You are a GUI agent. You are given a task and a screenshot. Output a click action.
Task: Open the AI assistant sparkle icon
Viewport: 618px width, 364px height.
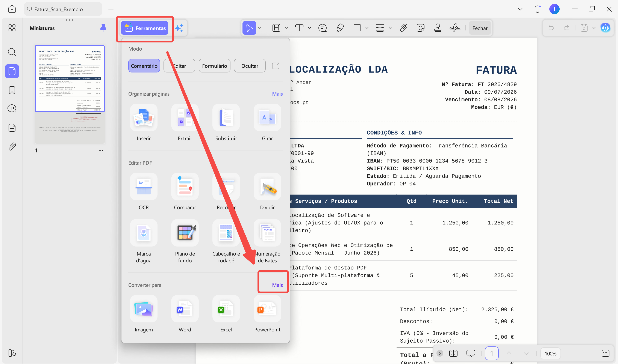point(179,28)
